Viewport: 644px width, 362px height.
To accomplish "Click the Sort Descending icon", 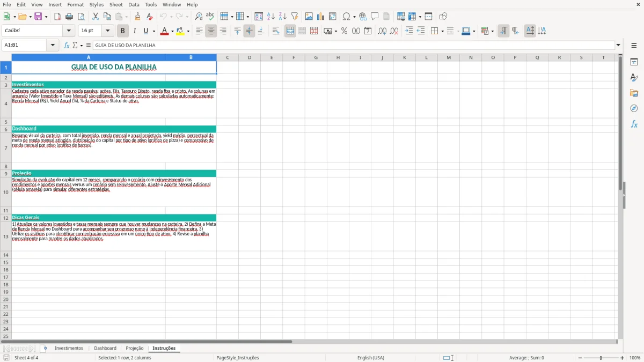I will tap(283, 17).
